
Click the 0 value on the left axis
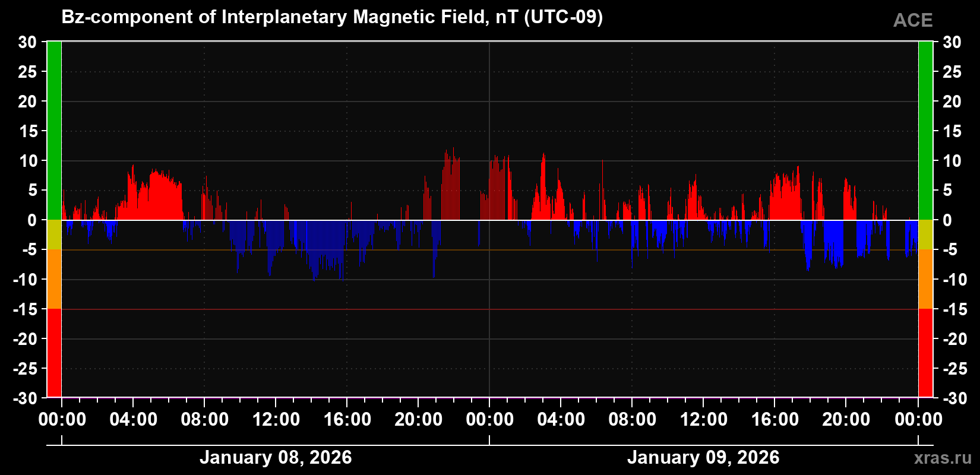coord(32,220)
